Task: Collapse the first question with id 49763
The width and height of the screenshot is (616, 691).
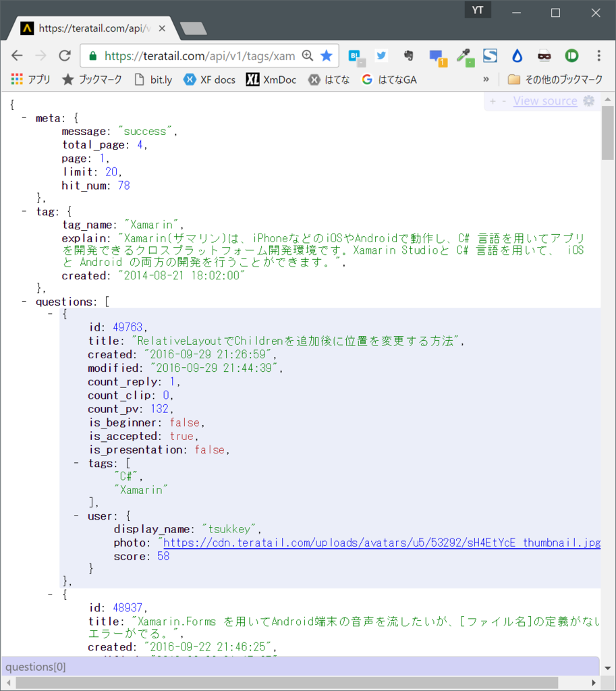Action: click(50, 314)
